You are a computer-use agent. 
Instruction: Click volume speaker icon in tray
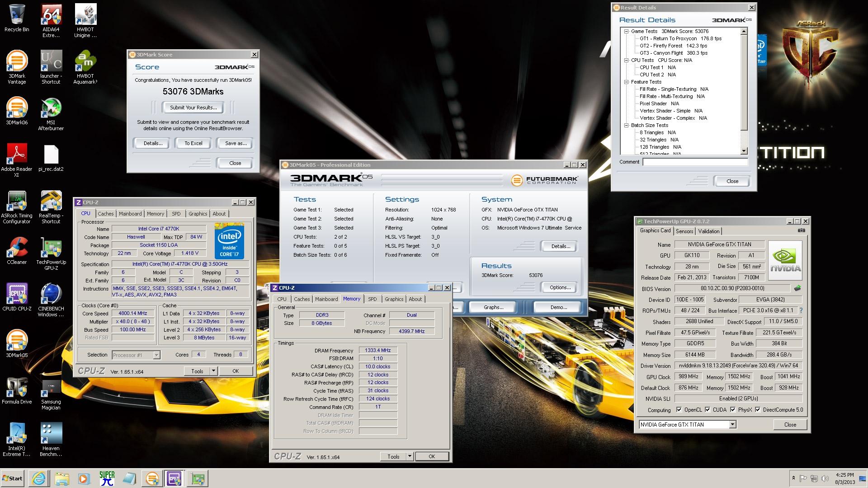825,478
